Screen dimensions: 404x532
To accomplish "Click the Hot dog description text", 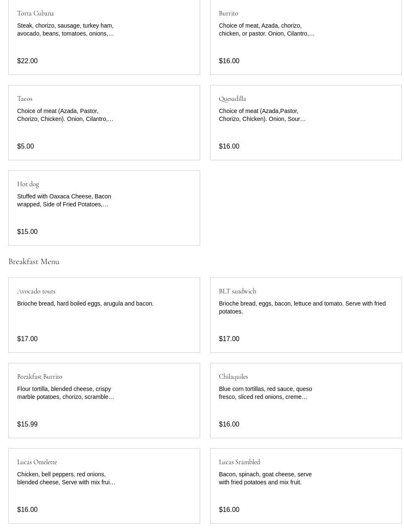I will (x=64, y=200).
